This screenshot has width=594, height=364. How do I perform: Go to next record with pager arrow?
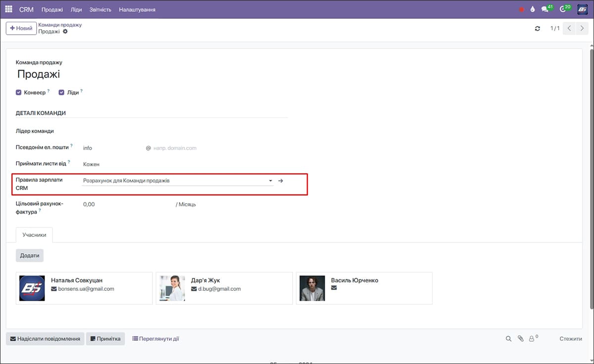tap(582, 29)
